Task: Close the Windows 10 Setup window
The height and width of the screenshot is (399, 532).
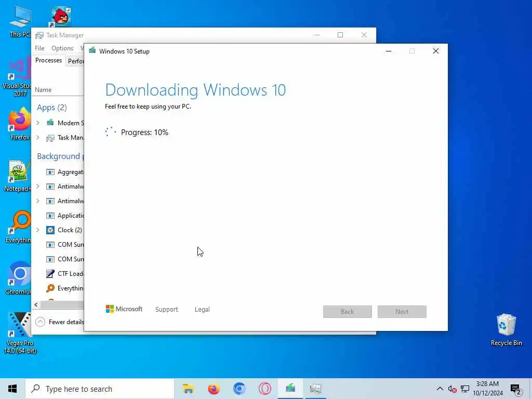Action: [436, 51]
